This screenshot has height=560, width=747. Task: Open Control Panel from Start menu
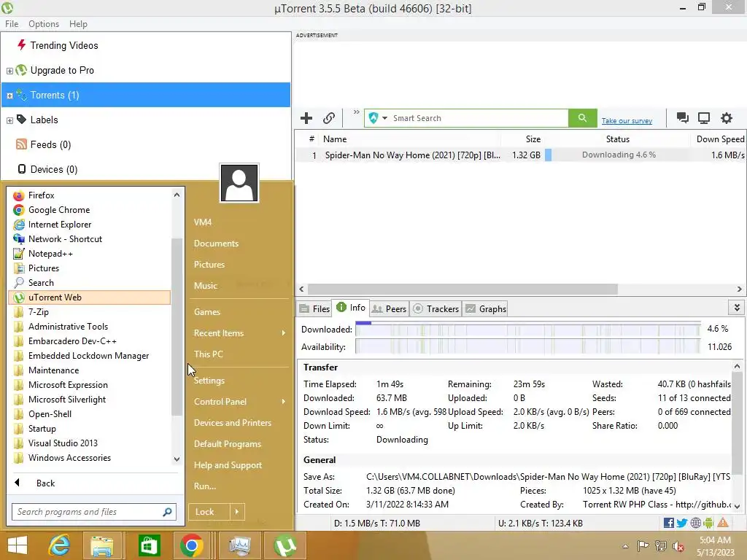[220, 402]
